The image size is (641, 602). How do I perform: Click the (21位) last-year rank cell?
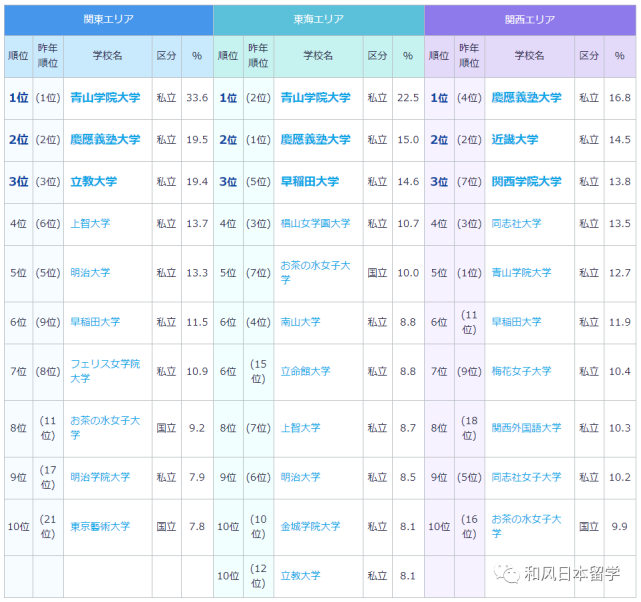pyautogui.click(x=48, y=527)
